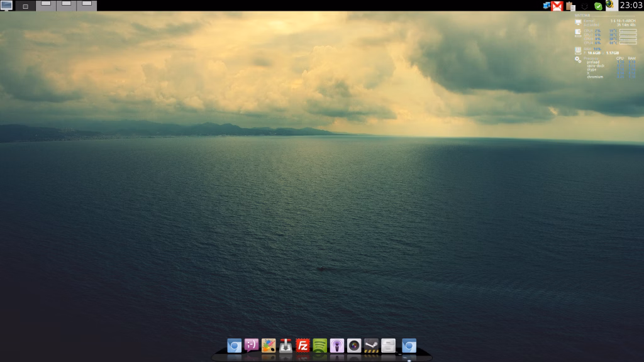Click the 23:03 clock

click(630, 5)
